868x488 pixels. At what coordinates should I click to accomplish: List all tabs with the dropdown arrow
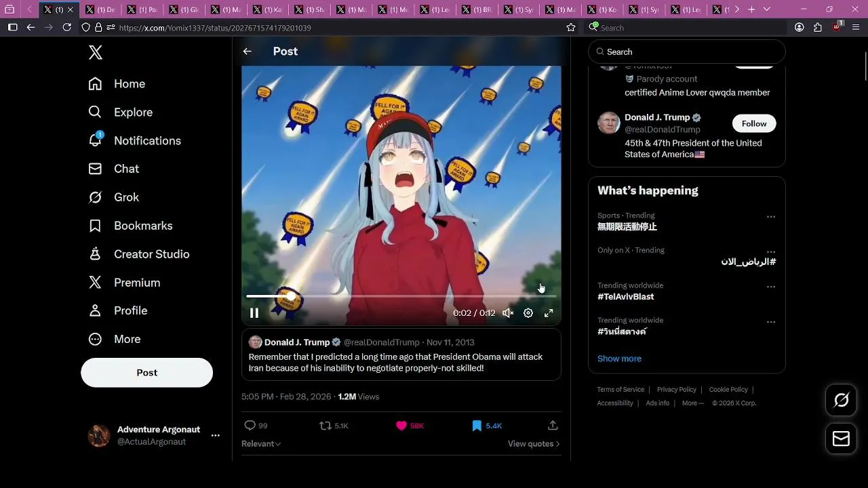tap(767, 9)
